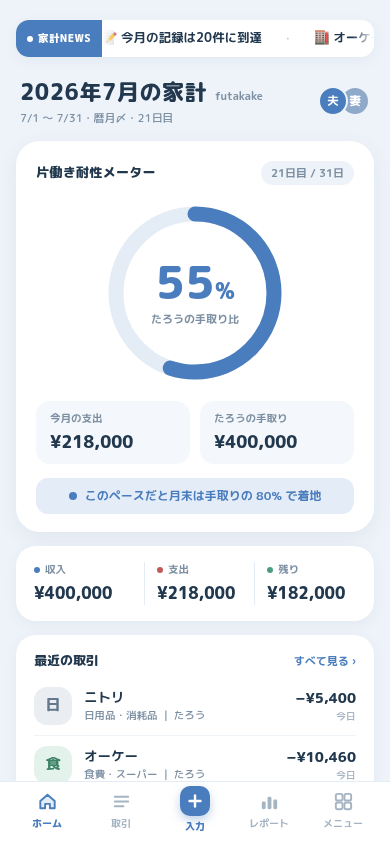
Task: Open the 21日目 / 31日 period pill
Action: tap(307, 173)
